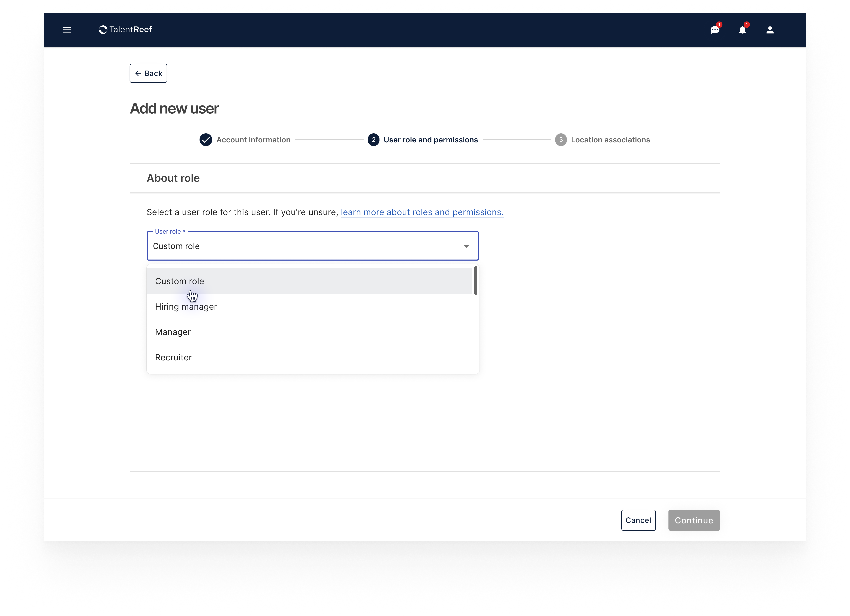Choose Hiring manager from the list

pyautogui.click(x=309, y=307)
